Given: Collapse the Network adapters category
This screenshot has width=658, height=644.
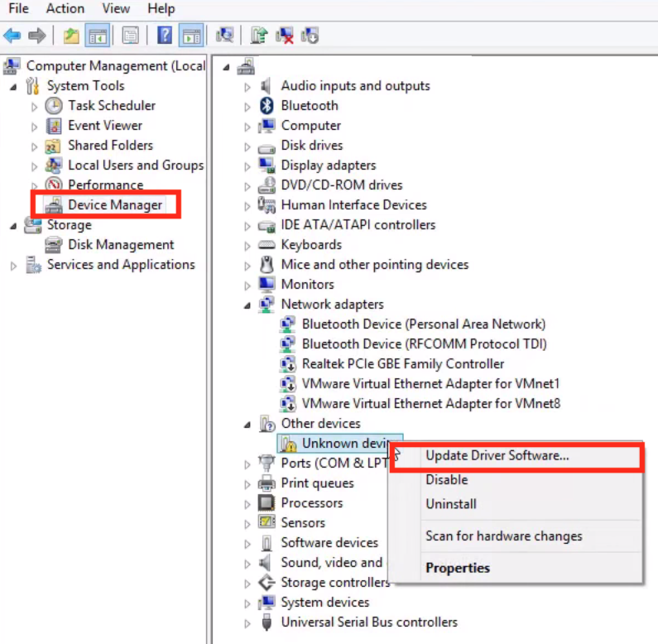Looking at the screenshot, I should tap(247, 306).
